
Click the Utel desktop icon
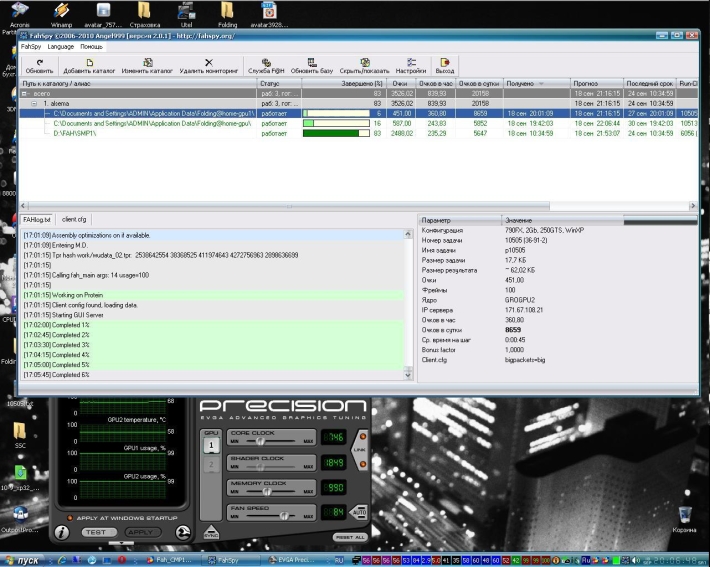coord(186,14)
